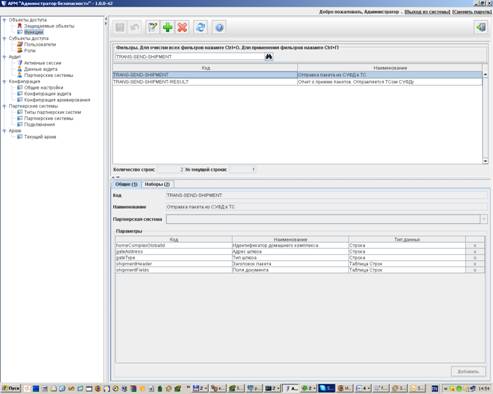This screenshot has width=493, height=394.
Task: Click the TRANS-SEND-SHIPMENT filter text field
Action: click(189, 57)
